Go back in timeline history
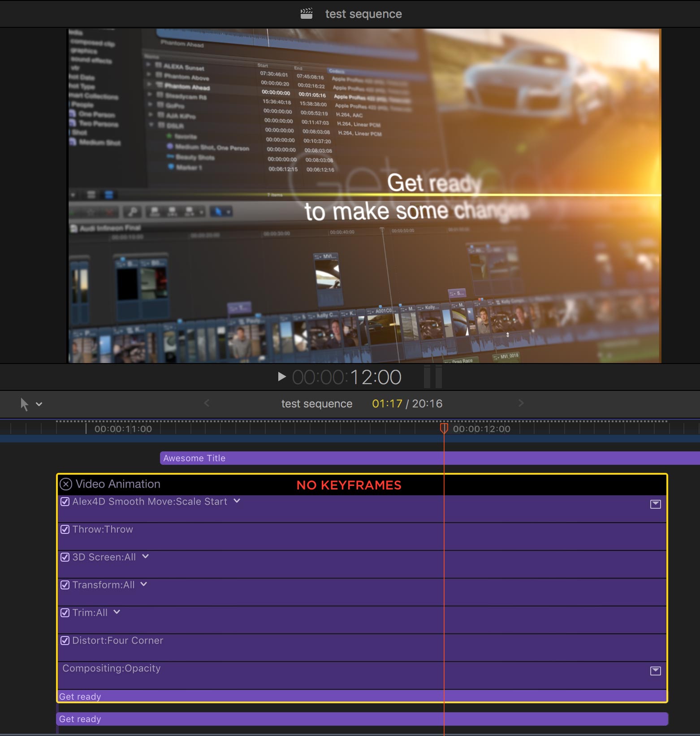This screenshot has width=700, height=736. (x=207, y=403)
